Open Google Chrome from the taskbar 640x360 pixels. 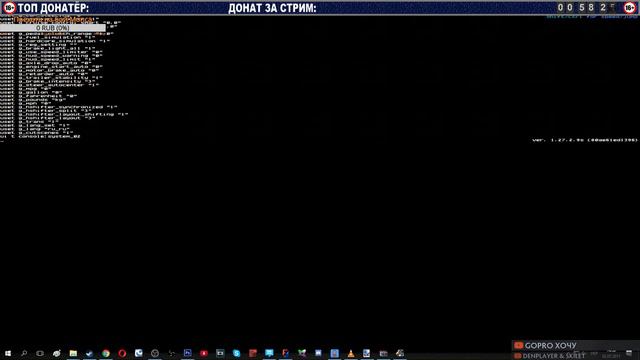[x=106, y=353]
